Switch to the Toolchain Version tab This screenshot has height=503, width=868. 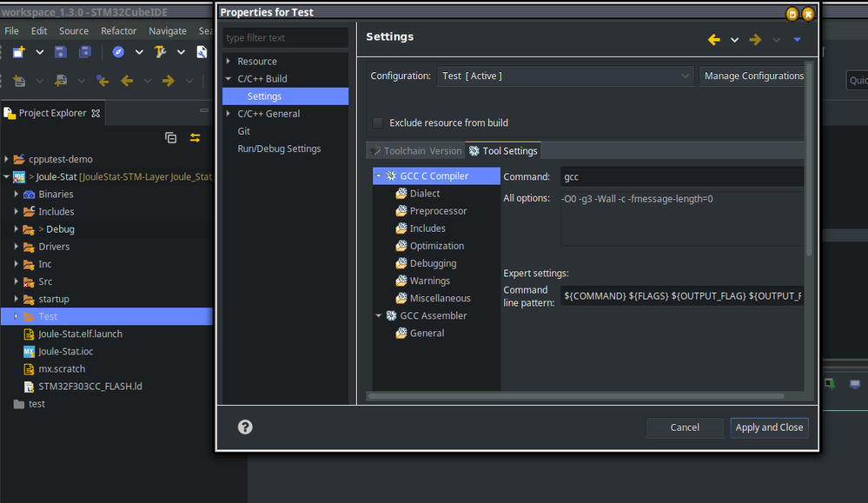415,150
